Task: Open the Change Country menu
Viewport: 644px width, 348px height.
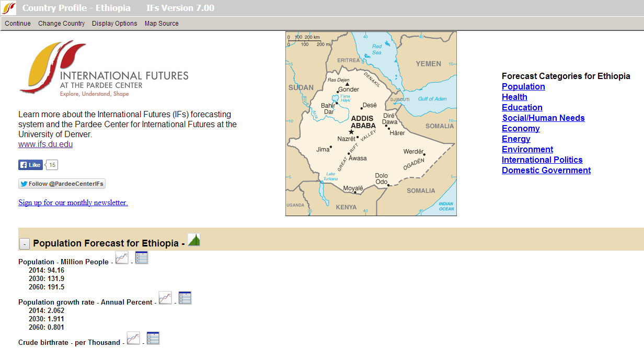Action: pyautogui.click(x=61, y=24)
